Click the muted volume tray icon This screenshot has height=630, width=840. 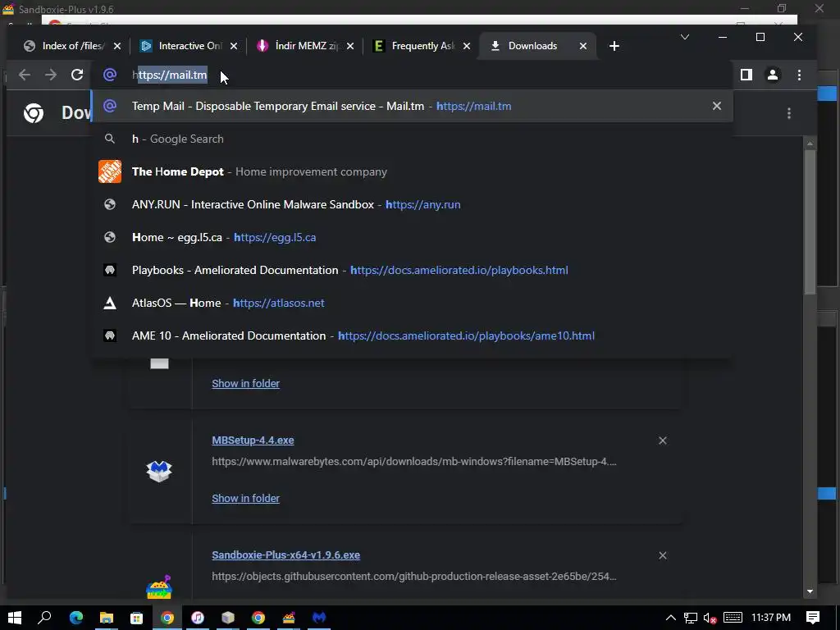coord(710,618)
